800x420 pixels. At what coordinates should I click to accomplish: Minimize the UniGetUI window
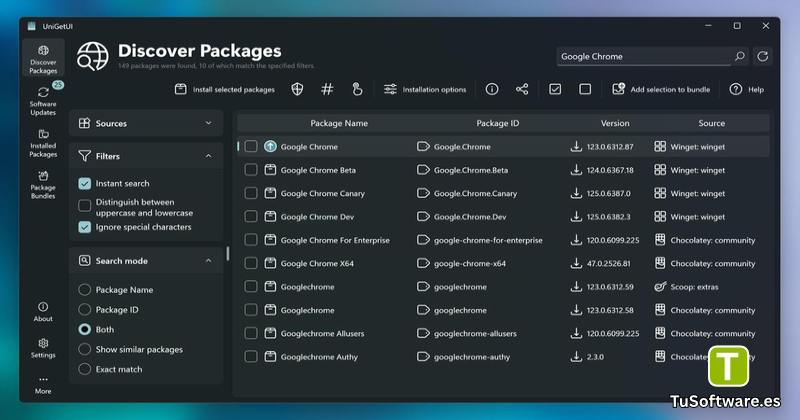click(708, 26)
